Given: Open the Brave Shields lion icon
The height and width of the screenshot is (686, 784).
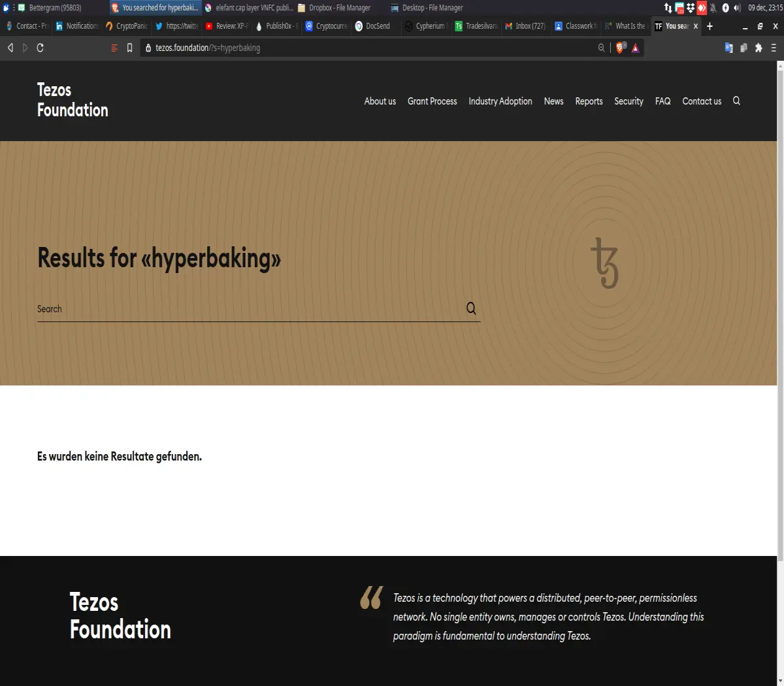Looking at the screenshot, I should 621,48.
